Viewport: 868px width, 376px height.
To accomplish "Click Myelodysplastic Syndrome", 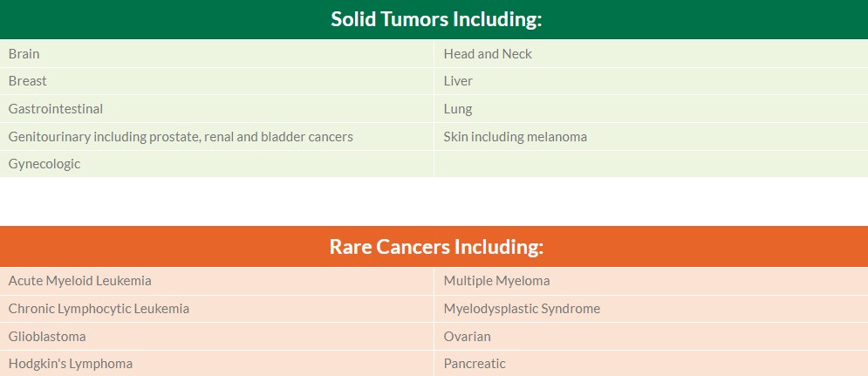I will click(x=522, y=309).
